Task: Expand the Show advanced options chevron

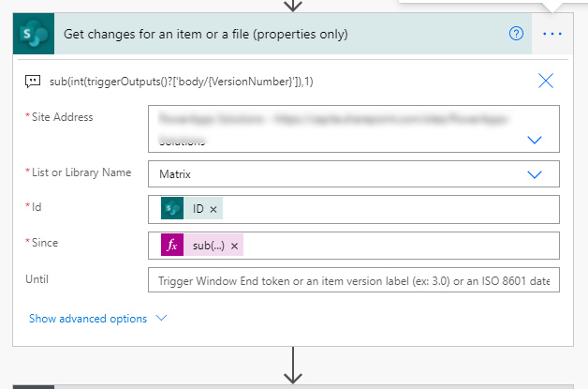Action: click(161, 318)
